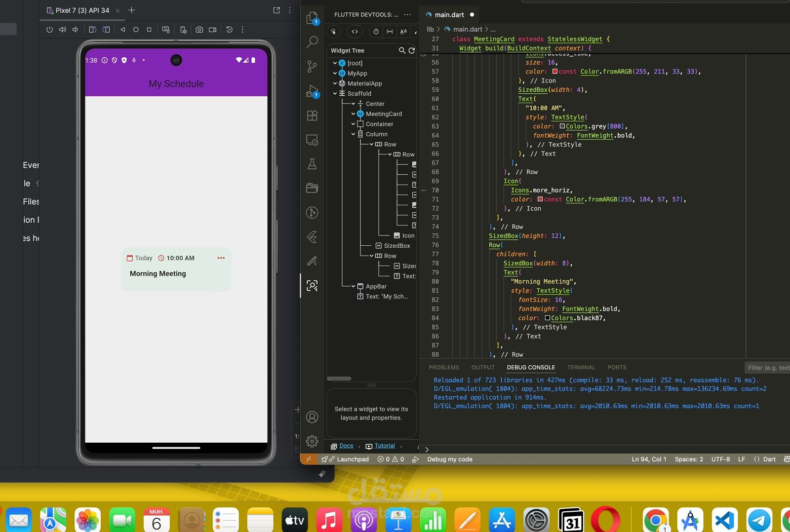This screenshot has width=790, height=532.
Task: Open the Remote Explorer view
Action: coord(313,140)
